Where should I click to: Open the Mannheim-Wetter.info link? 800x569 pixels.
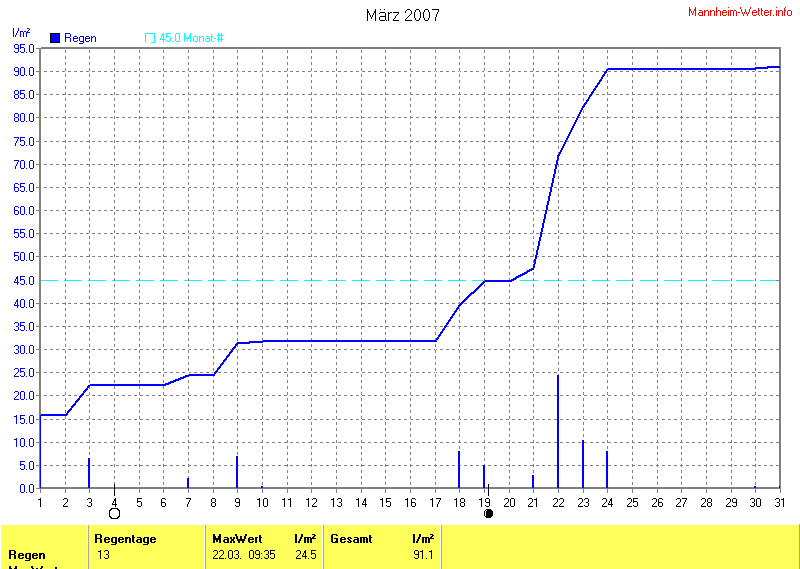(x=740, y=11)
